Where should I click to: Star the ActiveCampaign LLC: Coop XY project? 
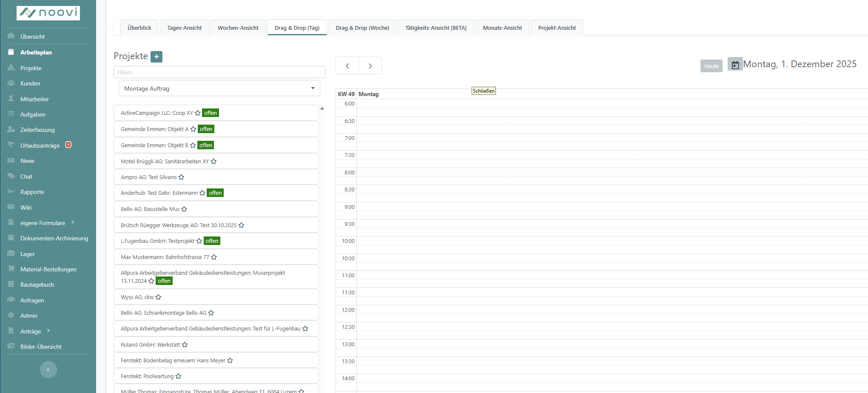point(197,113)
